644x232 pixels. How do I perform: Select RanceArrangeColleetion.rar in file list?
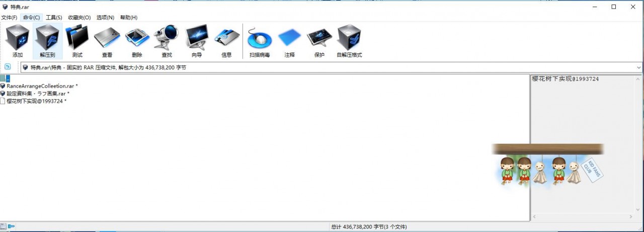pyautogui.click(x=39, y=86)
